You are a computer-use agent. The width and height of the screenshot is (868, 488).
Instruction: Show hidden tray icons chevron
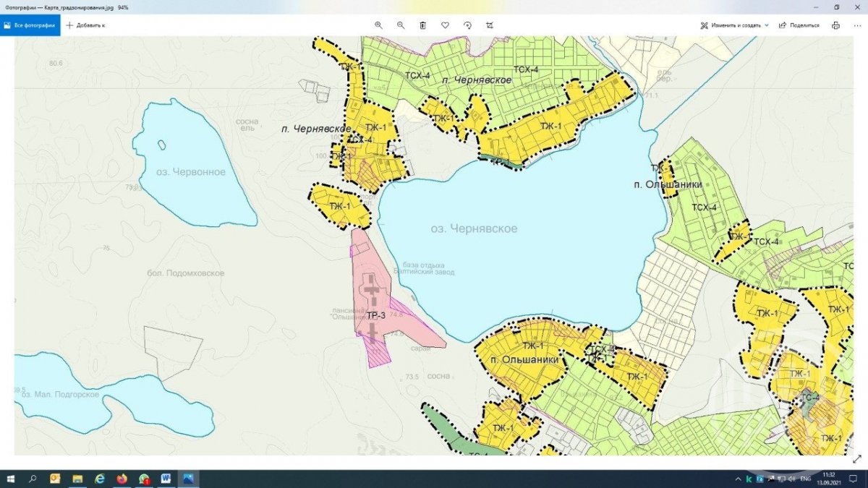pyautogui.click(x=737, y=479)
